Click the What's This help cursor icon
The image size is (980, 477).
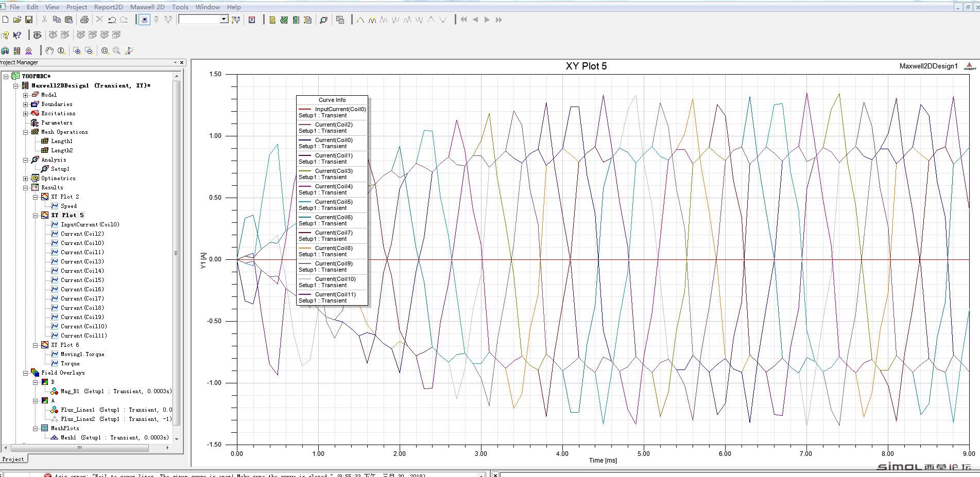[17, 35]
